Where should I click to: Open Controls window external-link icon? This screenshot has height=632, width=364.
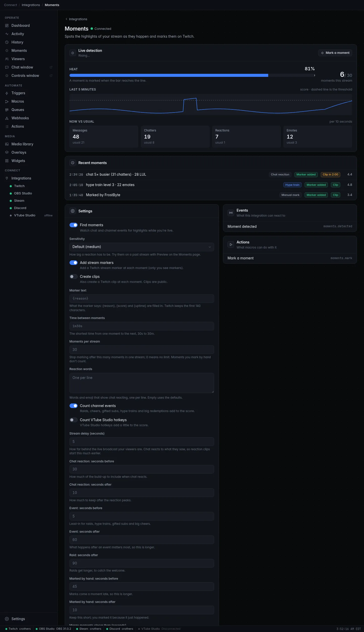coord(51,76)
